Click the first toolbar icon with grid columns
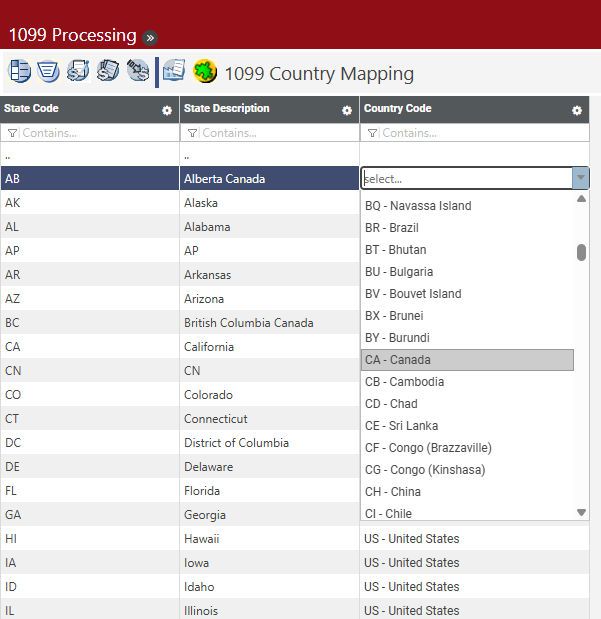Image resolution: width=601 pixels, height=619 pixels. 19,72
